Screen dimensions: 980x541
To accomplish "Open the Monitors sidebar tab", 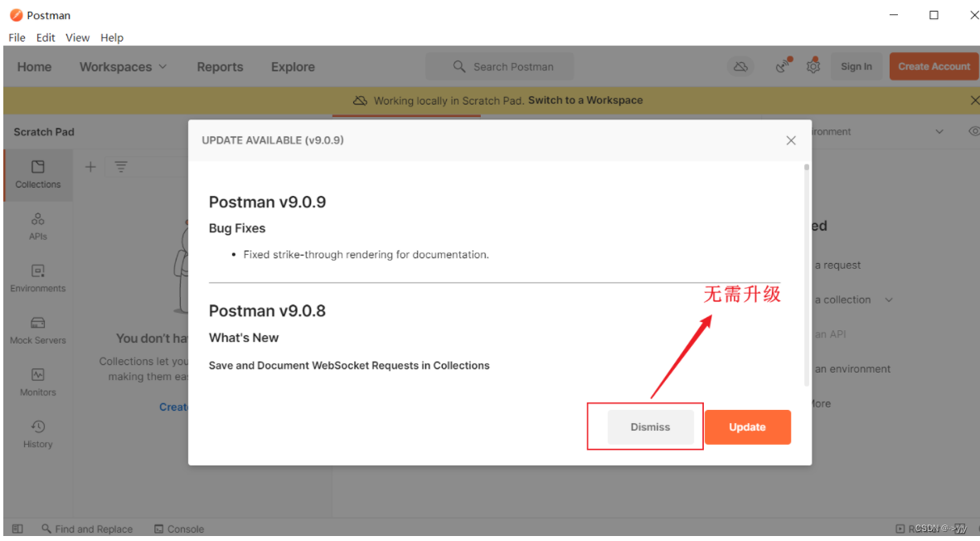I will tap(37, 383).
